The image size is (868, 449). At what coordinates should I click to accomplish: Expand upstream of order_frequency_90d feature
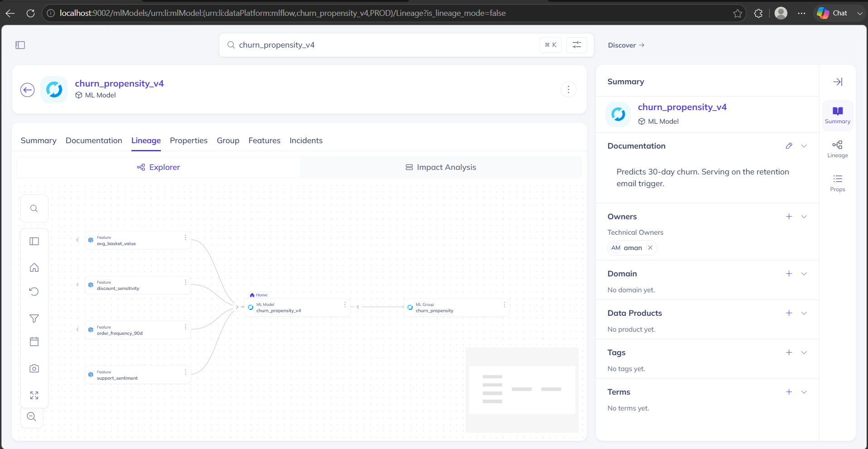pyautogui.click(x=78, y=330)
